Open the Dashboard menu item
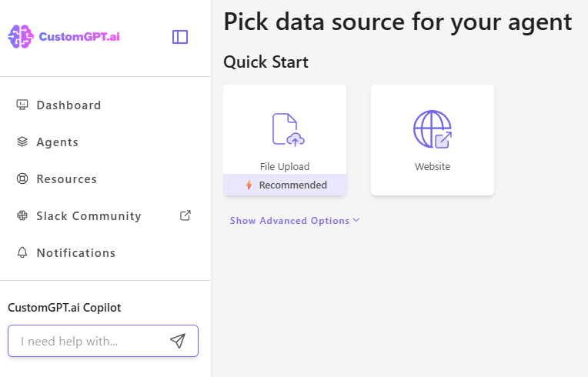The image size is (588, 377). 68,105
